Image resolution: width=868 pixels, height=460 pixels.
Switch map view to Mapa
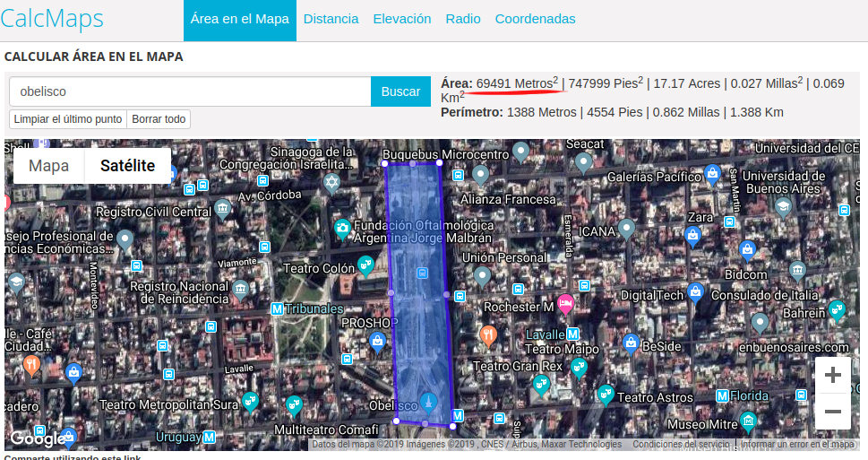coord(49,166)
